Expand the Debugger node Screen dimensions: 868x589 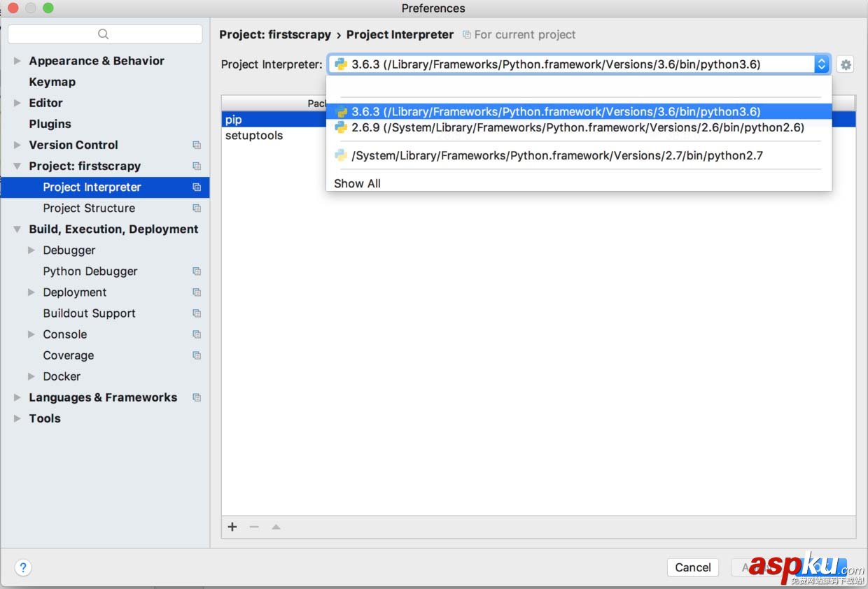tap(31, 250)
